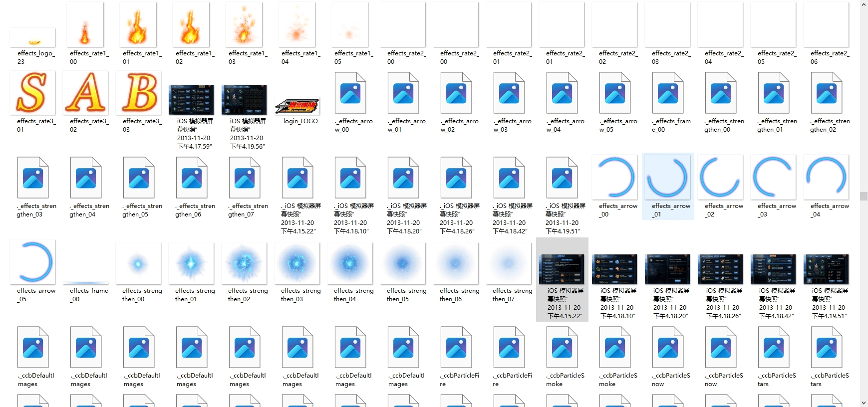
Task: Select the ._effects_strengthen_05 file icon
Action: tap(139, 178)
